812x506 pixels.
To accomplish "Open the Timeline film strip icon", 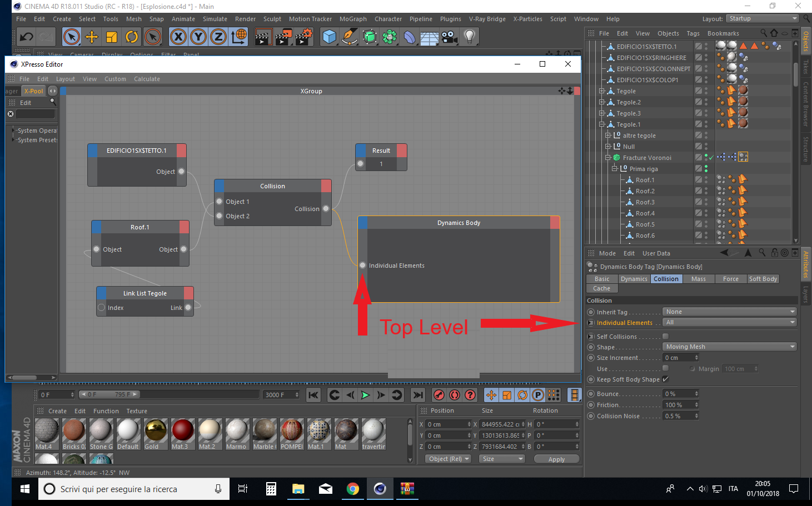I will pos(574,395).
